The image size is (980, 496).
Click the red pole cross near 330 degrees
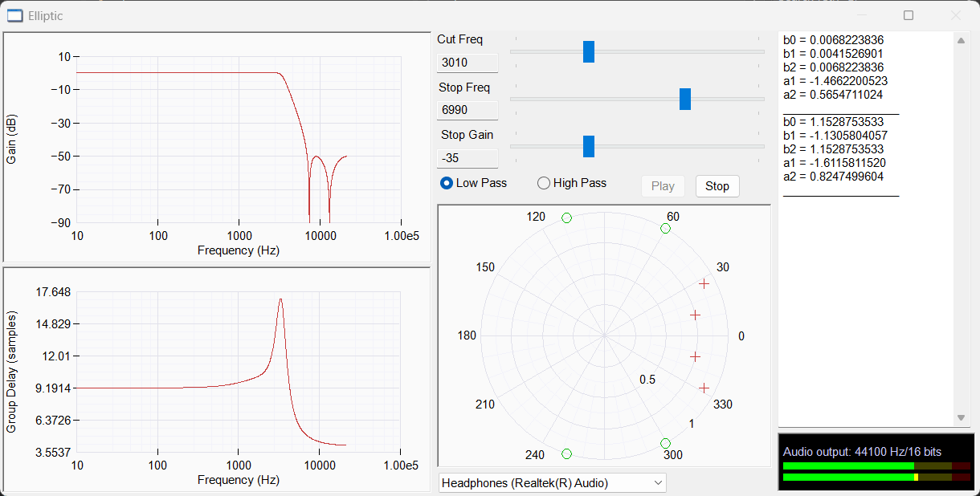pos(704,388)
